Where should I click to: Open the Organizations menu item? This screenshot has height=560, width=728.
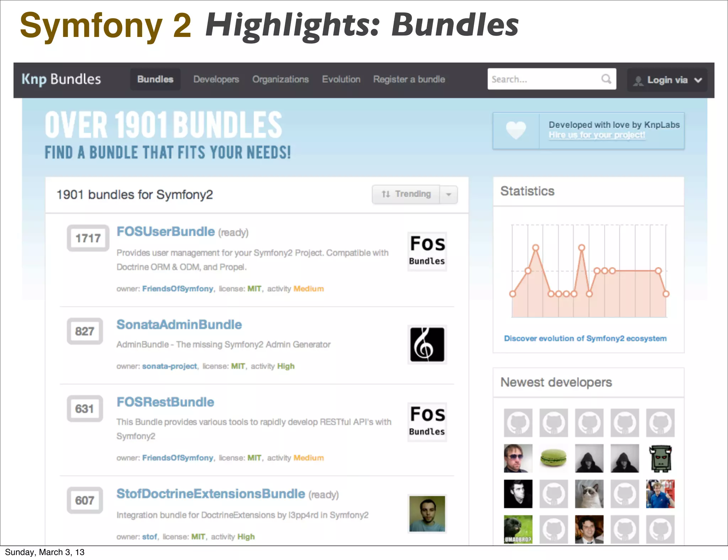tap(280, 79)
